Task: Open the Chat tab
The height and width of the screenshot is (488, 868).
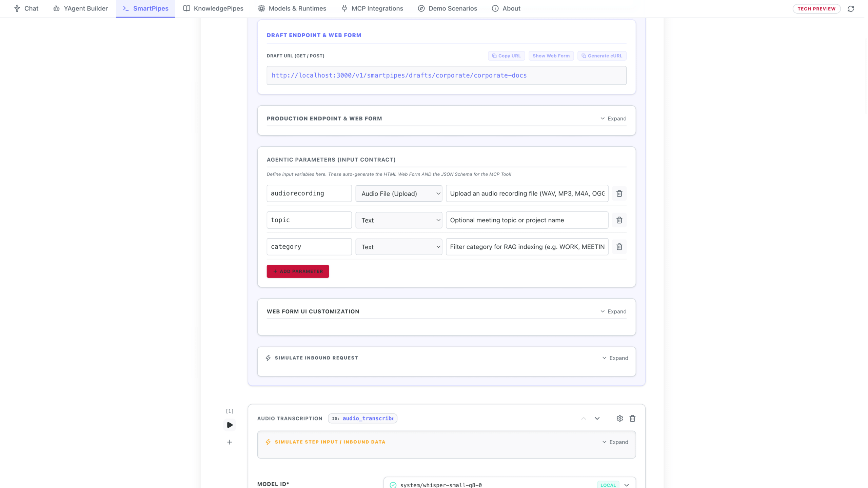Action: tap(26, 8)
